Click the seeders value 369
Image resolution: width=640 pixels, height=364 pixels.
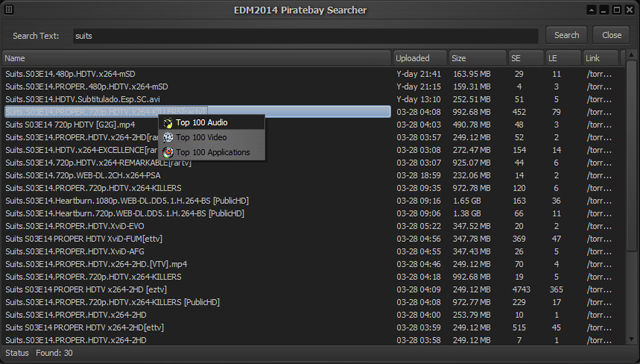tap(519, 239)
